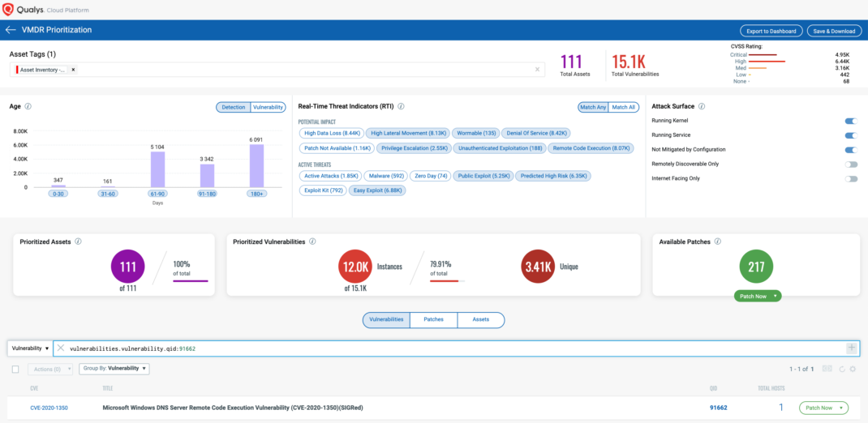Switch to the Assets tab
The height and width of the screenshot is (423, 868).
coord(480,319)
